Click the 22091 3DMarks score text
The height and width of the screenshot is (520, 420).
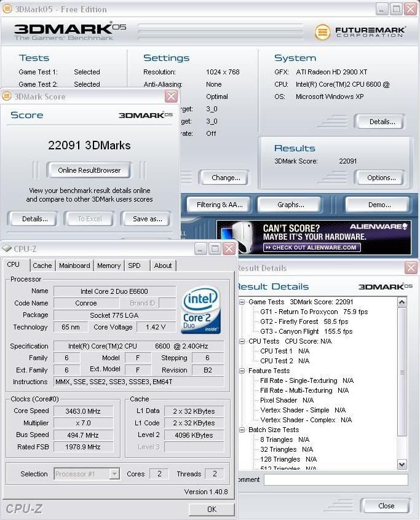point(89,145)
